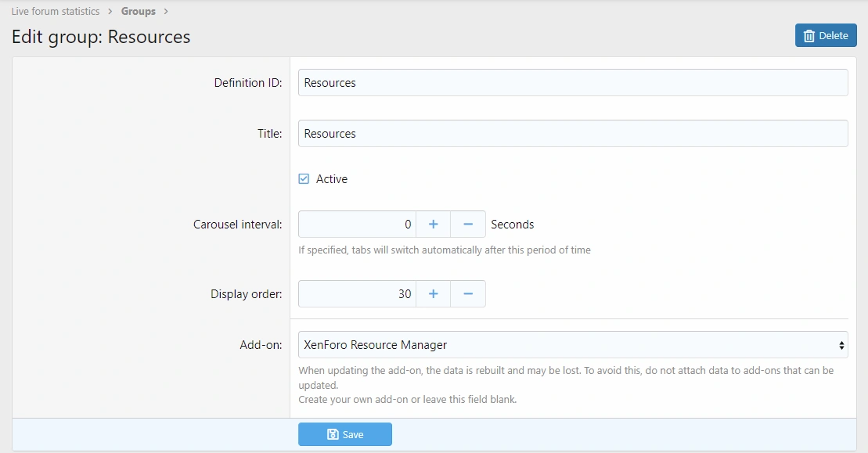Click the Active label text
The width and height of the screenshot is (868, 453).
tap(331, 179)
